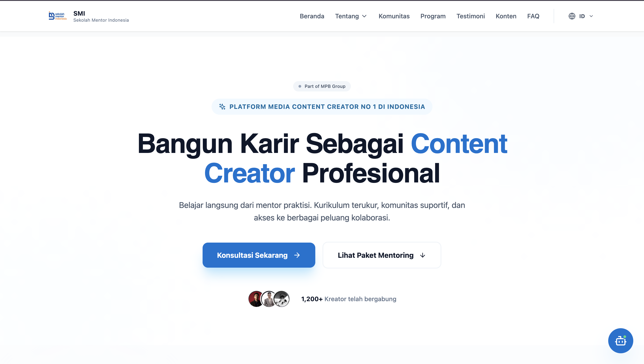Select Beranda in the navigation
644x364 pixels.
(x=312, y=16)
